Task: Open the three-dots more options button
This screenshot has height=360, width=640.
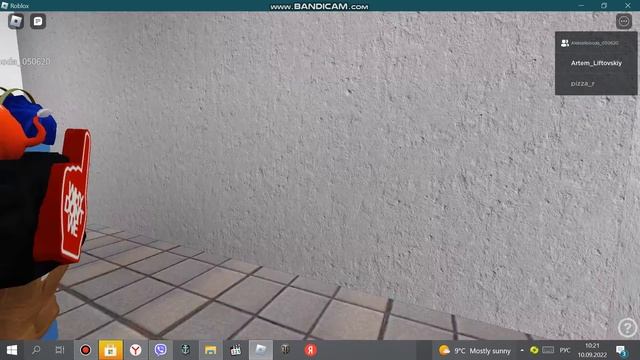Action: click(624, 21)
